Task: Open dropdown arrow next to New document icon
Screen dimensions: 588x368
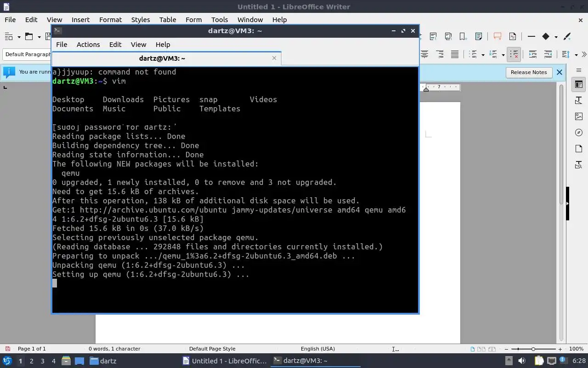Action: point(19,37)
